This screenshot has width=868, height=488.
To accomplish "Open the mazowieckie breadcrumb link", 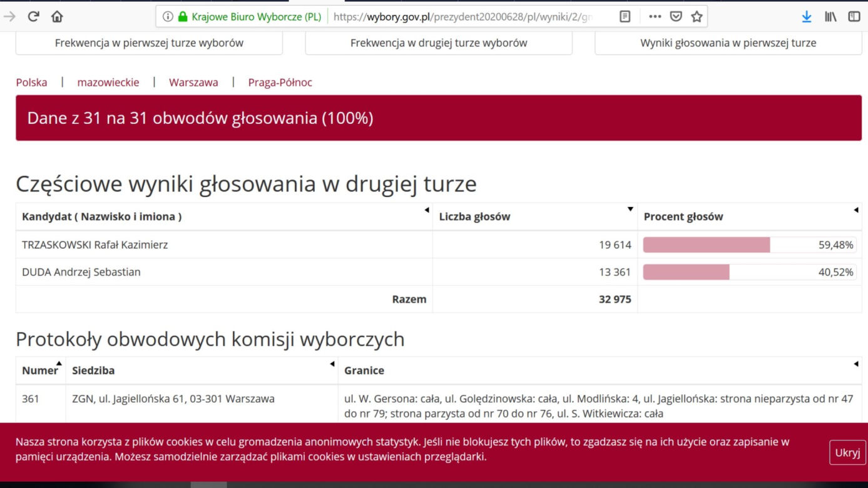I will 108,82.
